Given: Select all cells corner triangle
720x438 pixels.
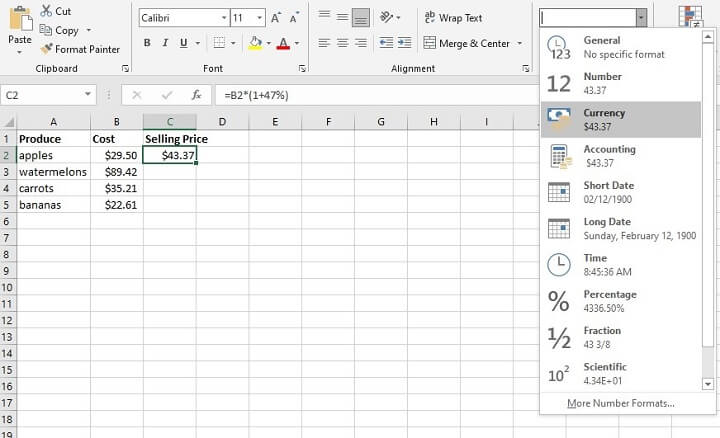Looking at the screenshot, I should pos(8,122).
